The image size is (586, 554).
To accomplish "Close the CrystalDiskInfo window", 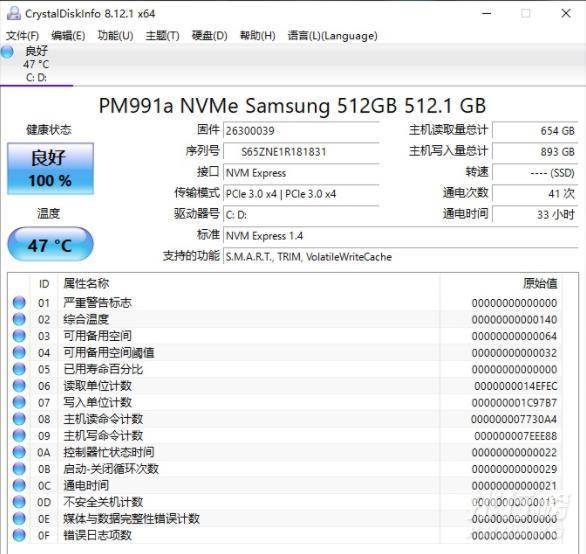I will [x=566, y=13].
